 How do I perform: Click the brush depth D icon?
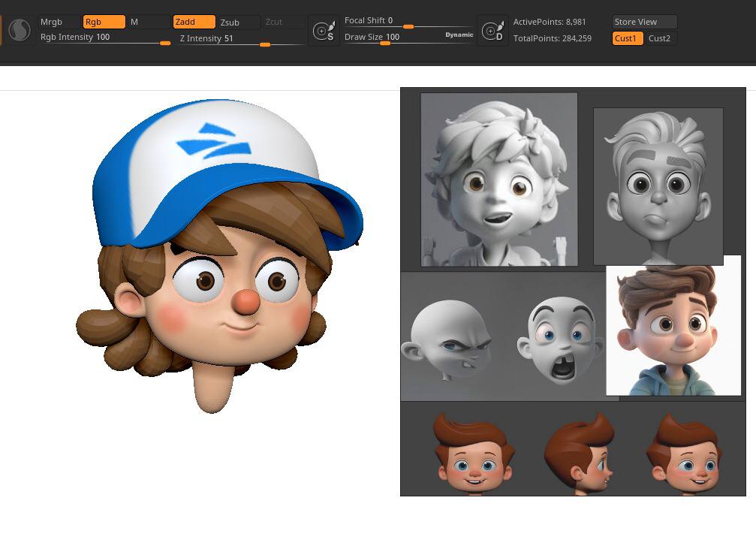pos(492,32)
